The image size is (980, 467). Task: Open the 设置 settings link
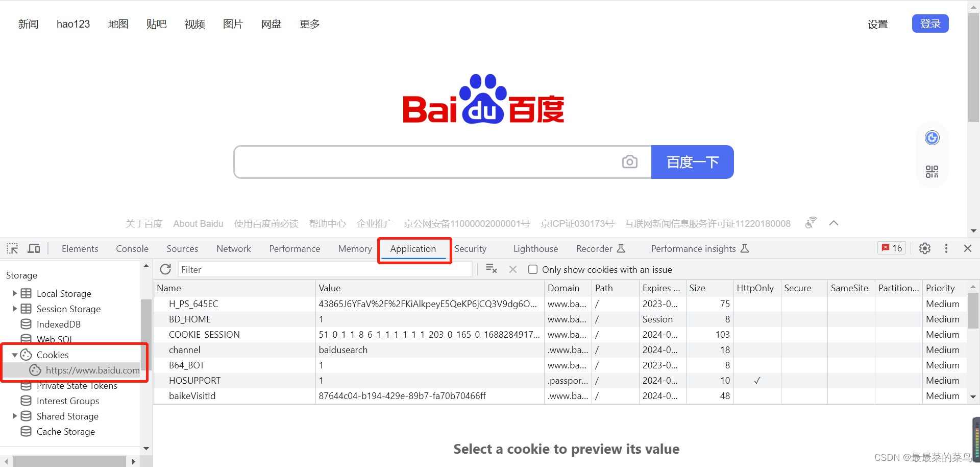[878, 24]
